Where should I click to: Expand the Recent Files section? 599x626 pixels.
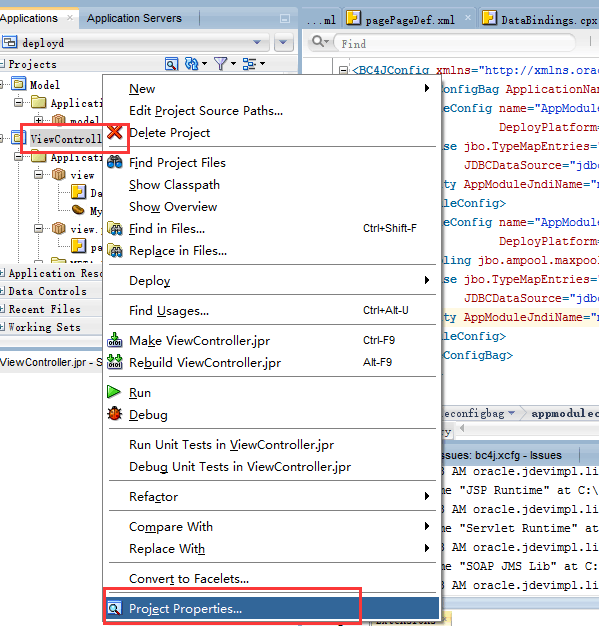(x=2, y=309)
